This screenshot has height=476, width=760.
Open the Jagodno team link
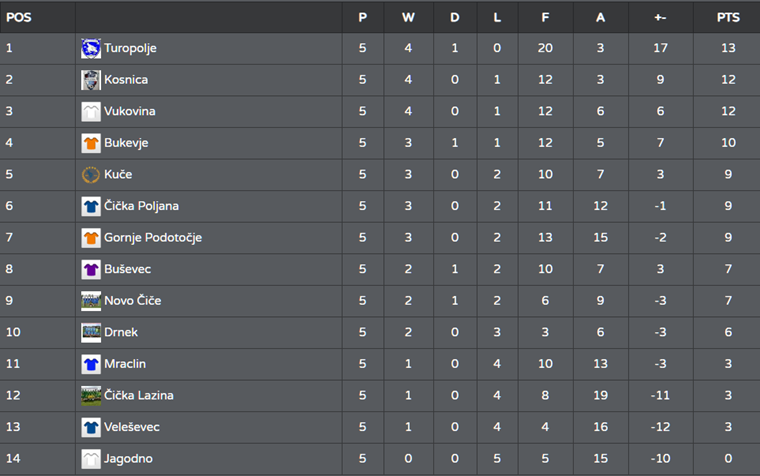pos(128,459)
